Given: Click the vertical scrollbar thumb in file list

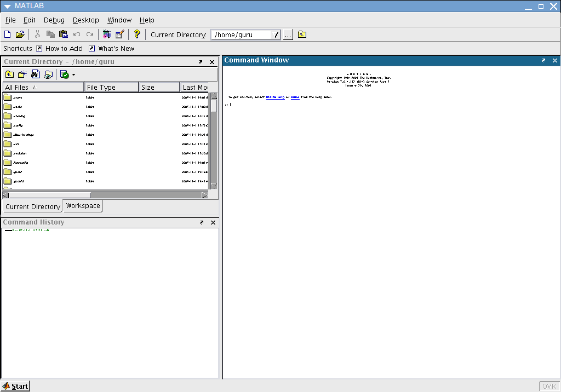Looking at the screenshot, I should click(x=214, y=106).
